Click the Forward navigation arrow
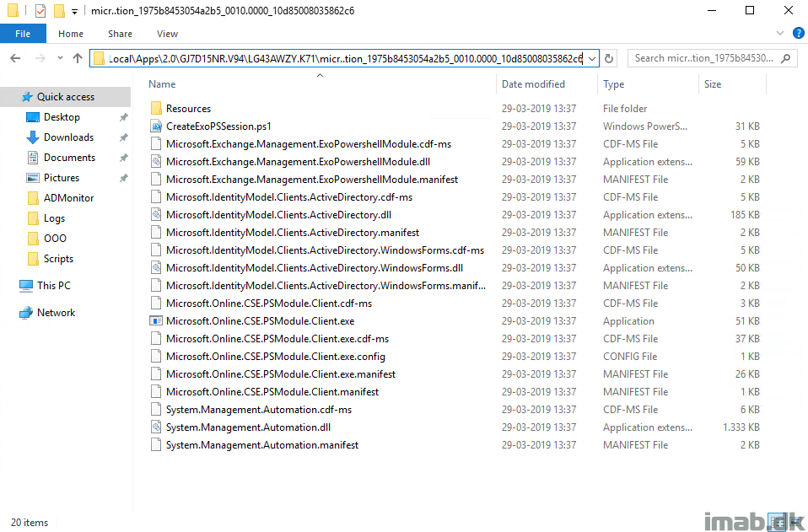Viewport: 808px width, 532px height. 40,58
